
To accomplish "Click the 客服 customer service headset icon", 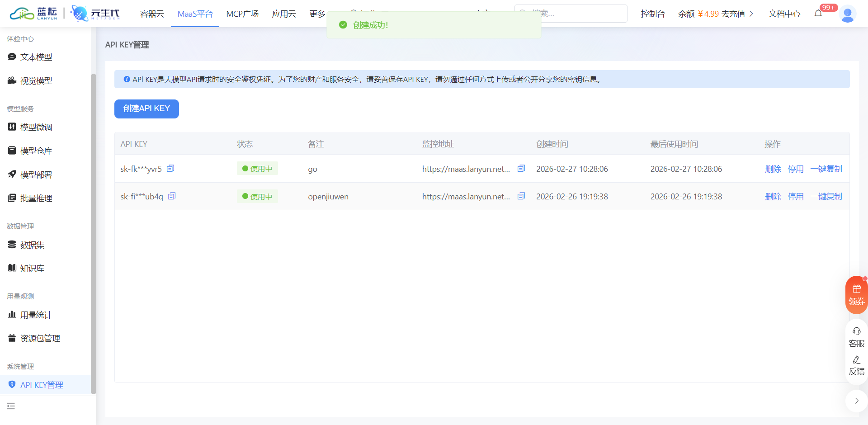I will (x=856, y=331).
